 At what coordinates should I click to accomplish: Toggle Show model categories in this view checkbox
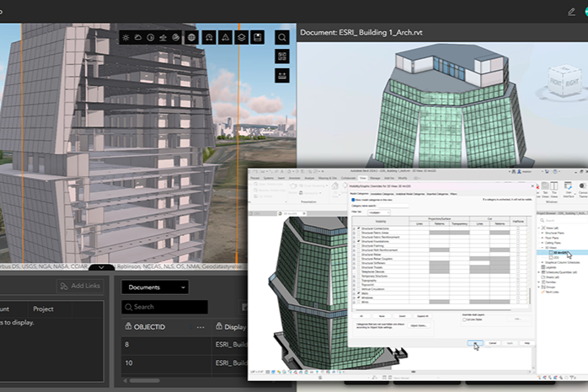[353, 200]
